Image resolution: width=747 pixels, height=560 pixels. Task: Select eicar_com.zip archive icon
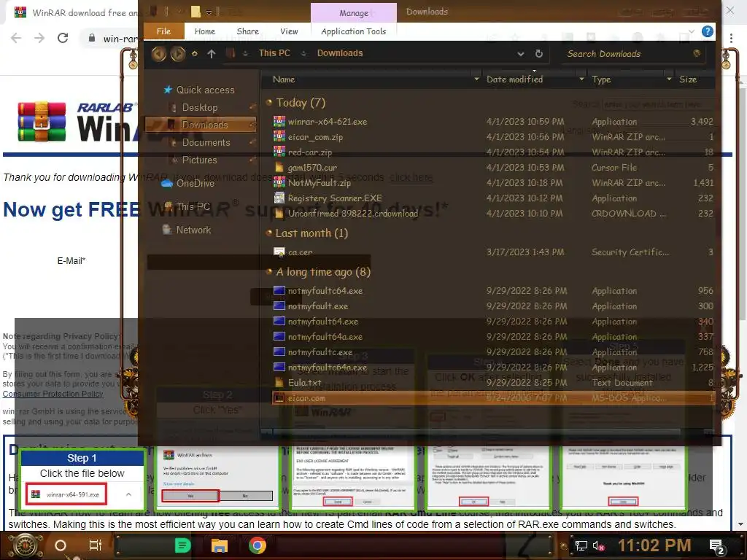pyautogui.click(x=279, y=136)
